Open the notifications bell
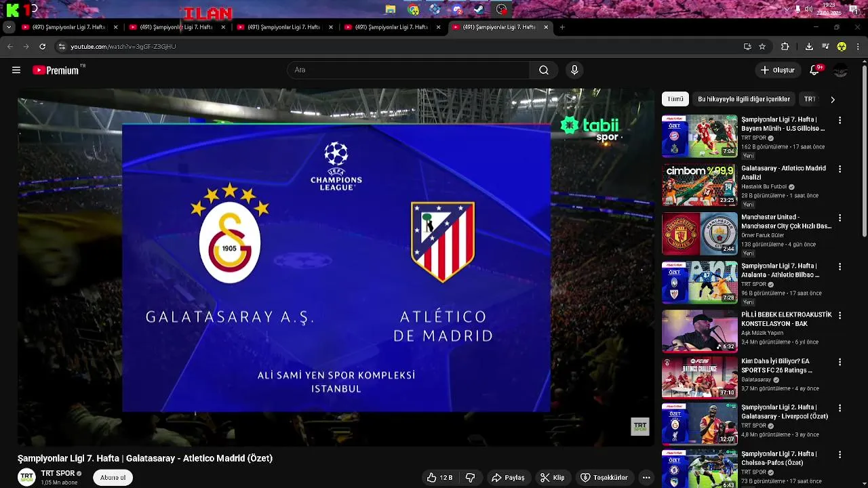868x488 pixels. point(815,70)
